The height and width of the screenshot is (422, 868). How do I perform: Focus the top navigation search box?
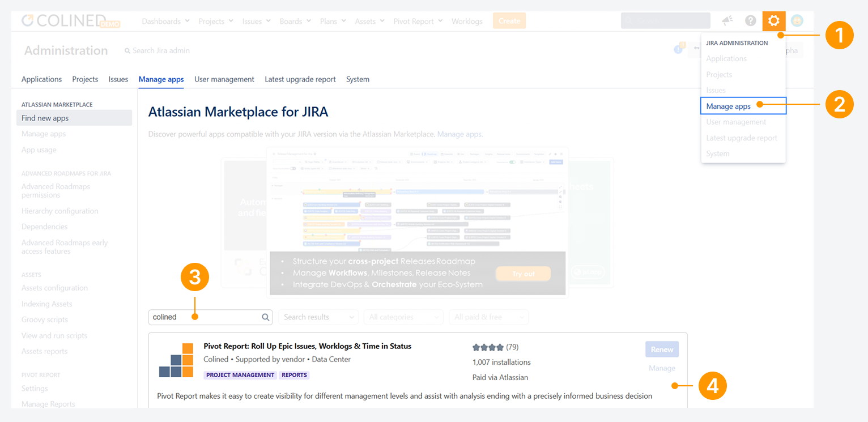[x=666, y=21]
